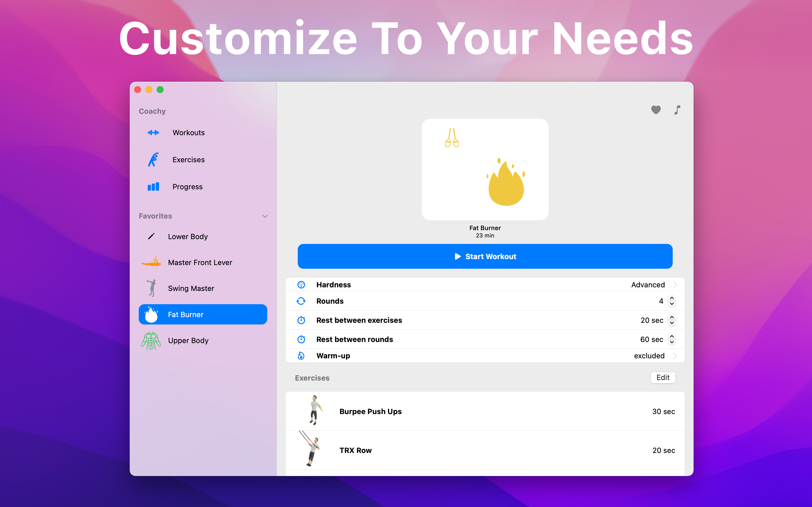Click the Lower Body pencil icon
The image size is (812, 507).
151,236
